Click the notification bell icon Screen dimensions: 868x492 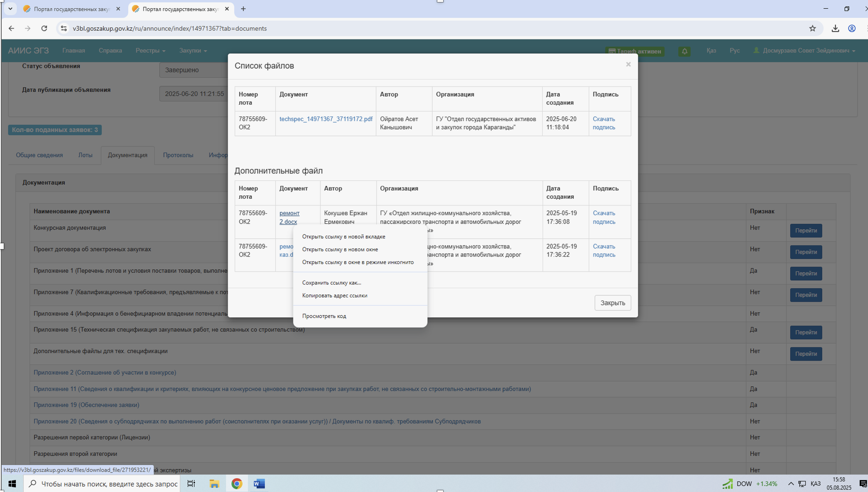coord(684,51)
